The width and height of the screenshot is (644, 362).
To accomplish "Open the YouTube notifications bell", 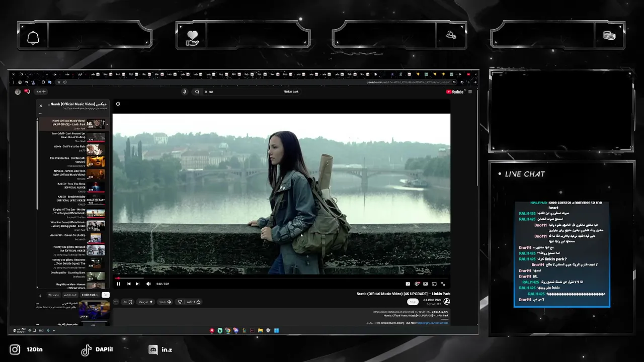I will (27, 92).
